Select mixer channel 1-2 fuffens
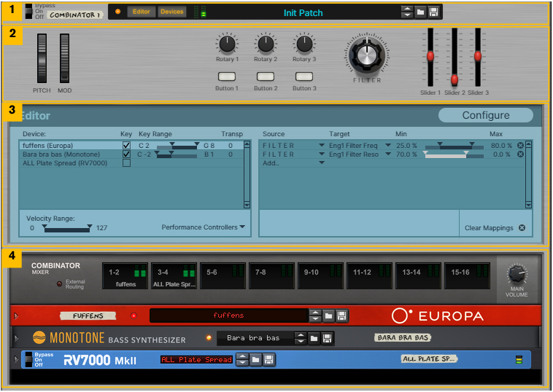 point(125,276)
